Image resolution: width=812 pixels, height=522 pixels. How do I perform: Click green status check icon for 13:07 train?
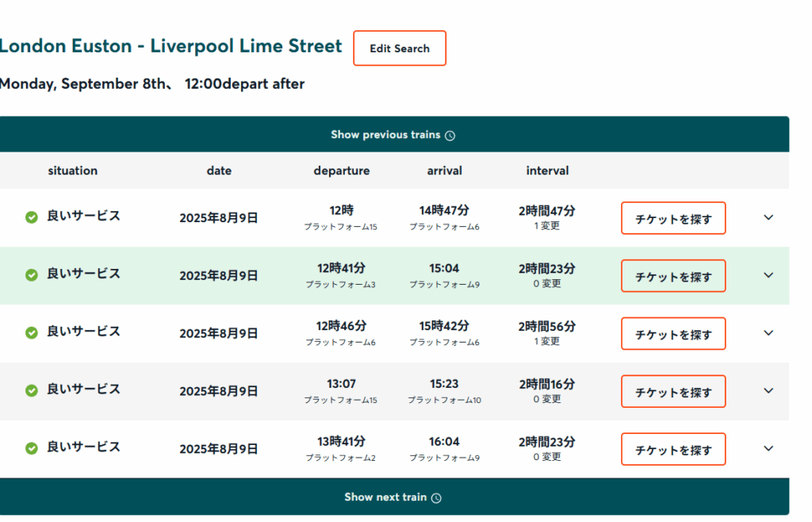click(x=32, y=390)
